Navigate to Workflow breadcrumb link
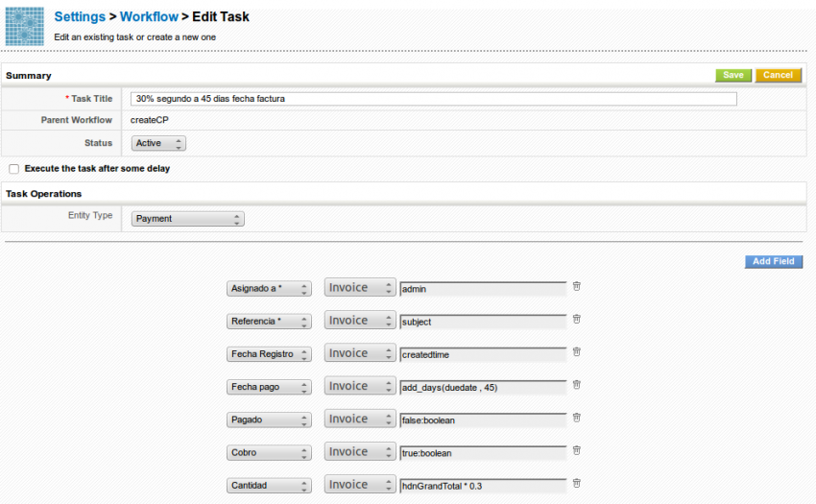The width and height of the screenshot is (816, 504). coord(149,17)
